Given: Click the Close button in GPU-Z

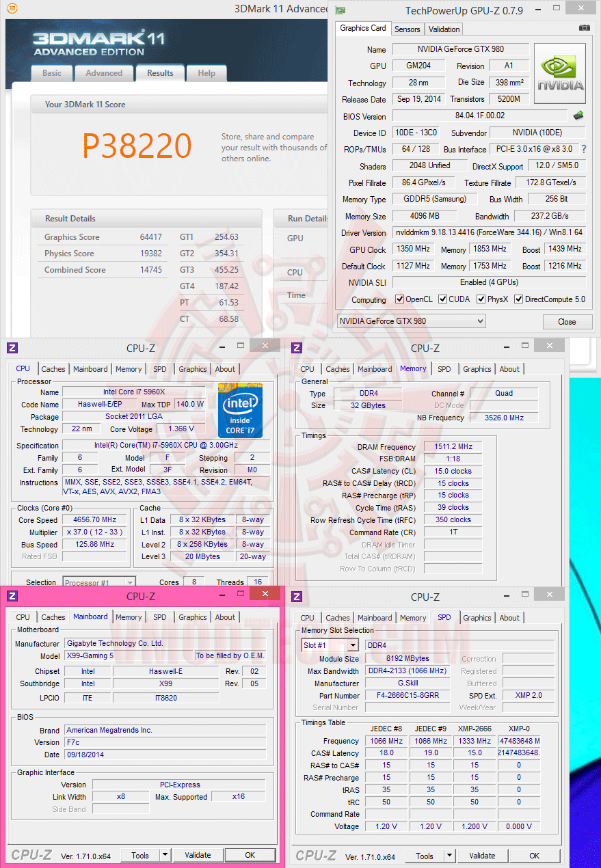Looking at the screenshot, I should pyautogui.click(x=567, y=321).
